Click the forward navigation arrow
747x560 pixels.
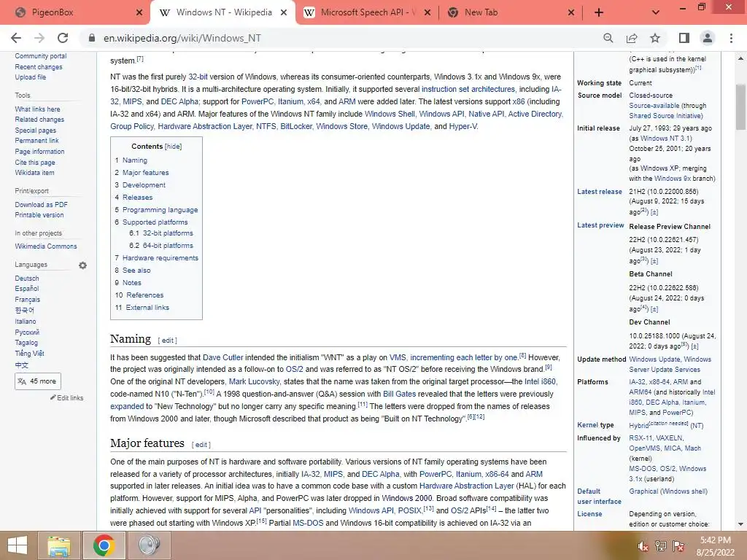click(x=39, y=38)
